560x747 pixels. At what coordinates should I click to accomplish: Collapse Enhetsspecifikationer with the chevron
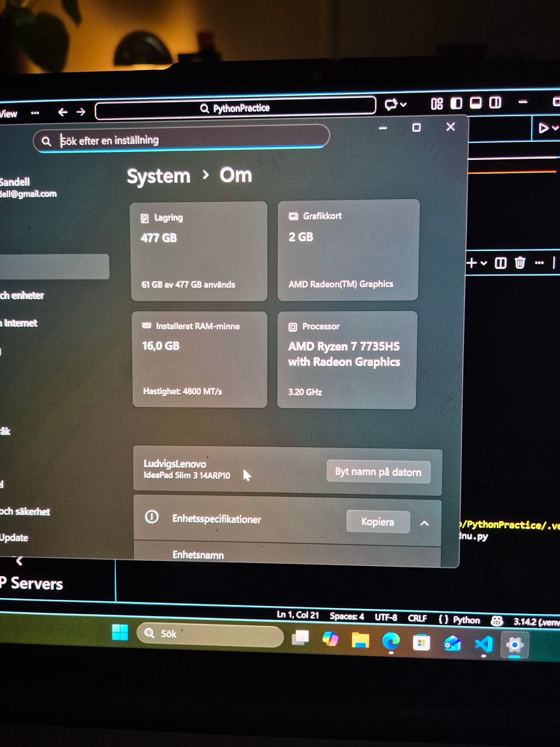(x=425, y=523)
